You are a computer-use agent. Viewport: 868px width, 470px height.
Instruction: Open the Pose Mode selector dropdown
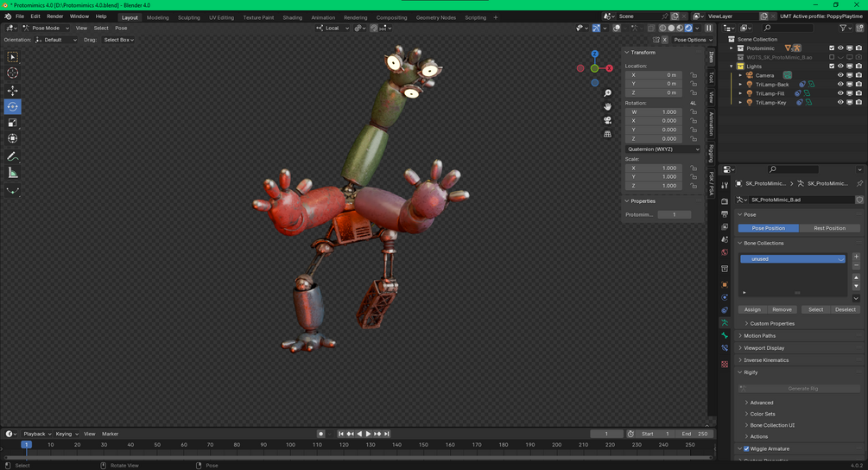[46, 28]
